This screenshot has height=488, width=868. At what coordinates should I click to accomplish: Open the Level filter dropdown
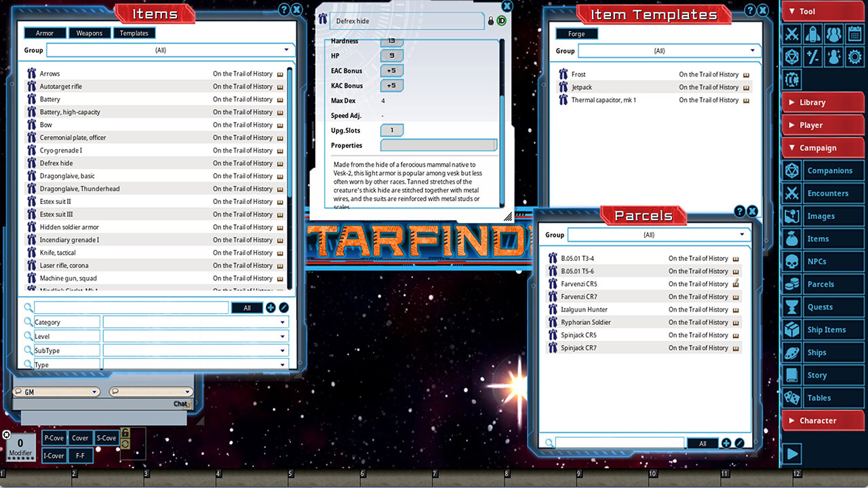click(x=195, y=335)
